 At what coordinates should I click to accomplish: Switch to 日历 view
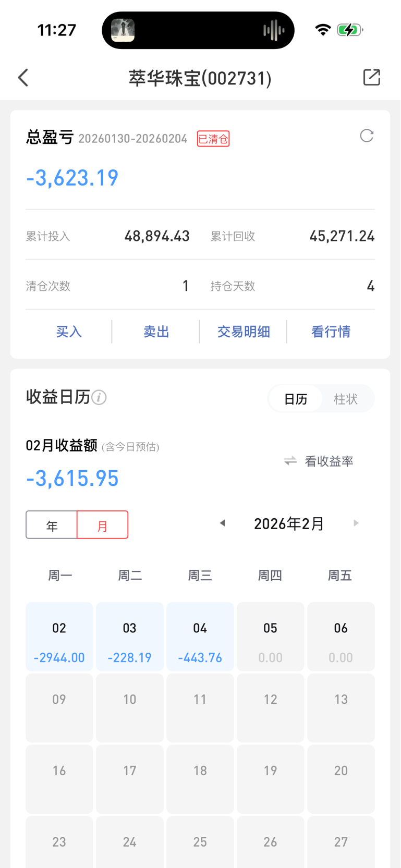click(x=295, y=399)
